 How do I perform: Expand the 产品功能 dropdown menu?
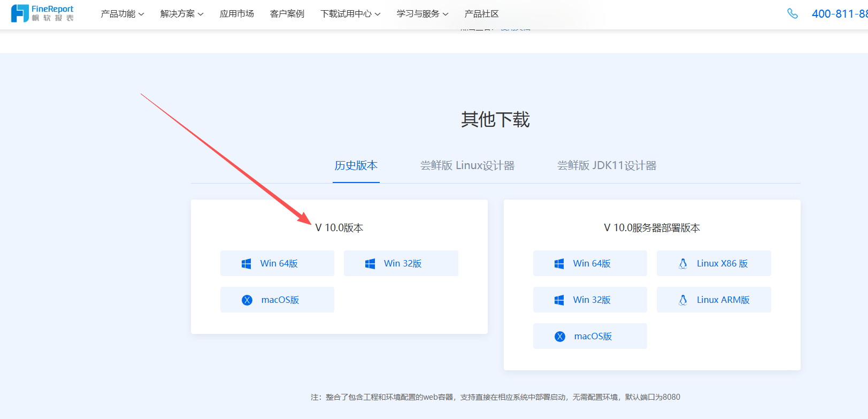pos(122,14)
